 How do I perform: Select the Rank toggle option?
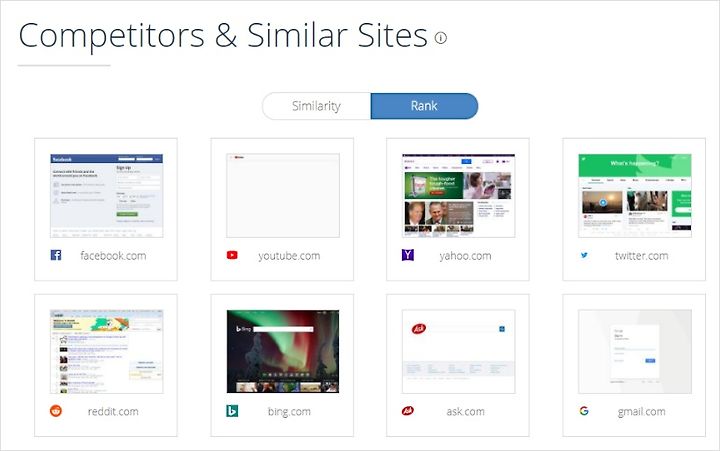[x=424, y=106]
